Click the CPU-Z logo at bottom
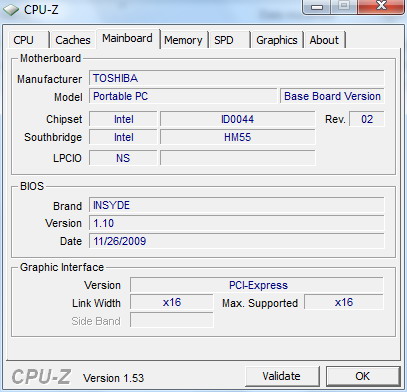 pos(41,377)
